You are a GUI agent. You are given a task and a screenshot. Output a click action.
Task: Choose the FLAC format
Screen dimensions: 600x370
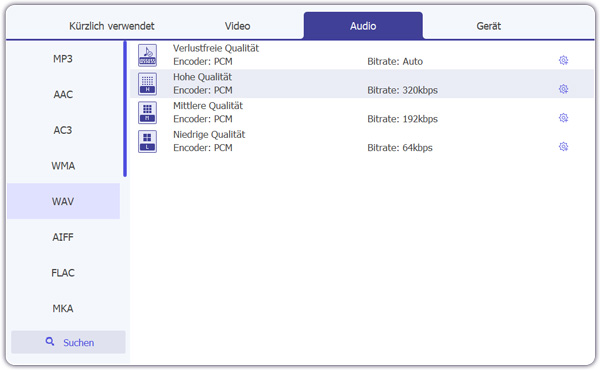point(63,273)
